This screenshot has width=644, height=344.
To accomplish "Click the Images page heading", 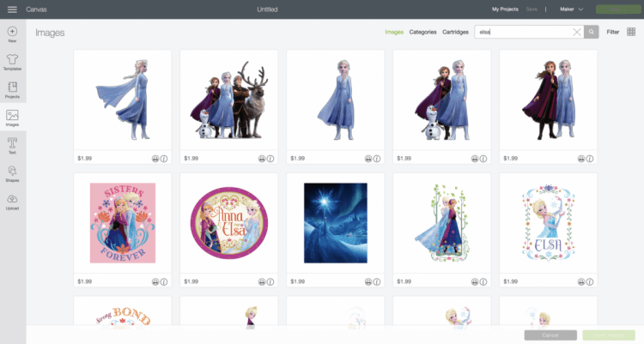I will tap(50, 33).
